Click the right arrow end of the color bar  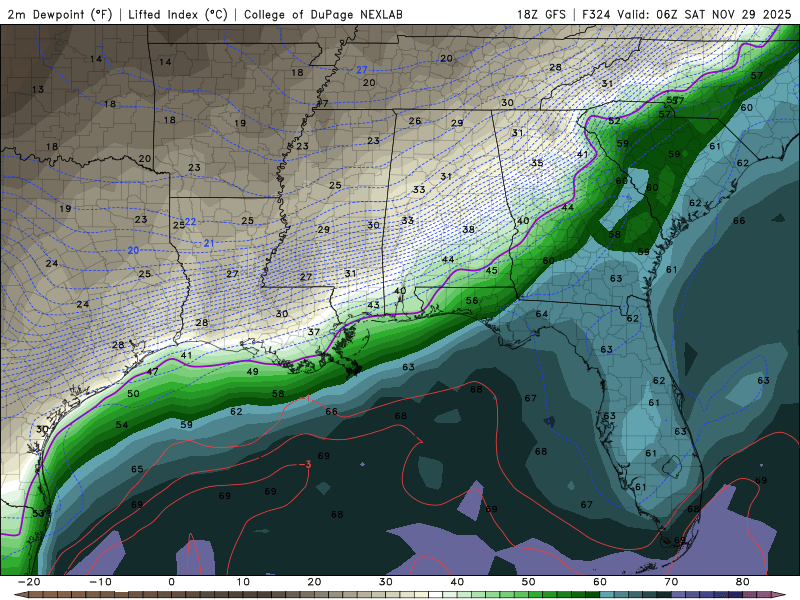coord(780,595)
